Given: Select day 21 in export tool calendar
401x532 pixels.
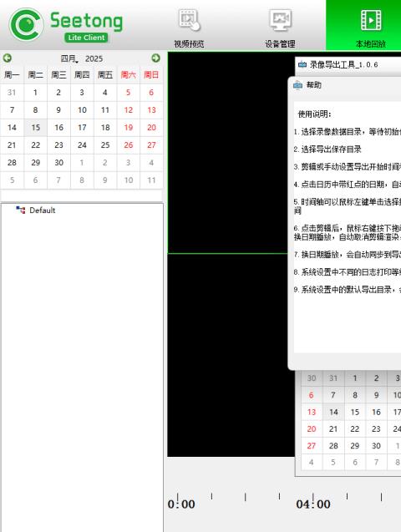Looking at the screenshot, I should tap(333, 429).
